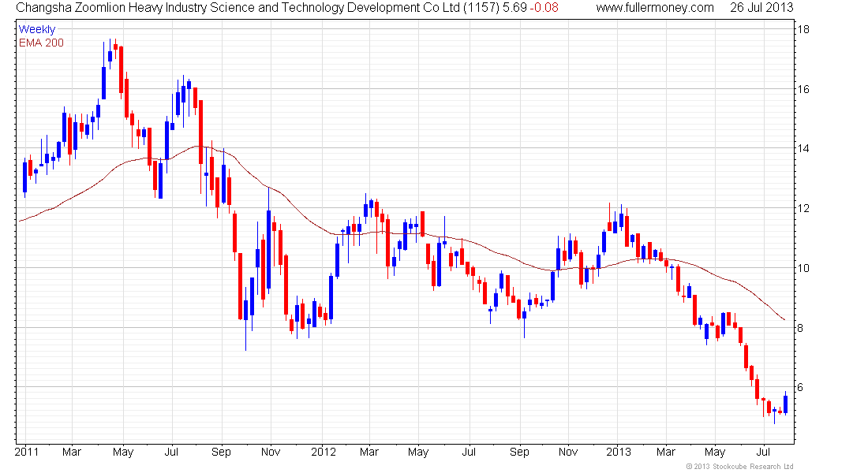Screen dimensions: 868x473
Task: Click the chart title company name text
Action: [x=238, y=8]
